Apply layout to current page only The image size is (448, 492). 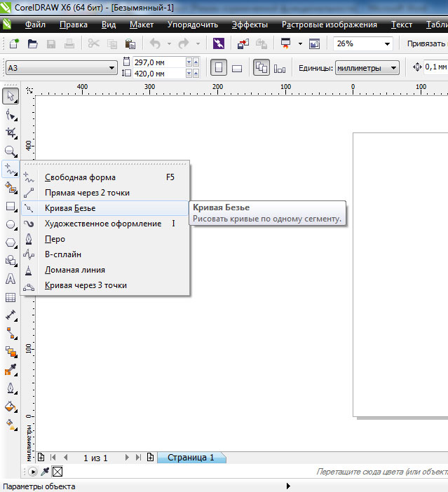[280, 69]
